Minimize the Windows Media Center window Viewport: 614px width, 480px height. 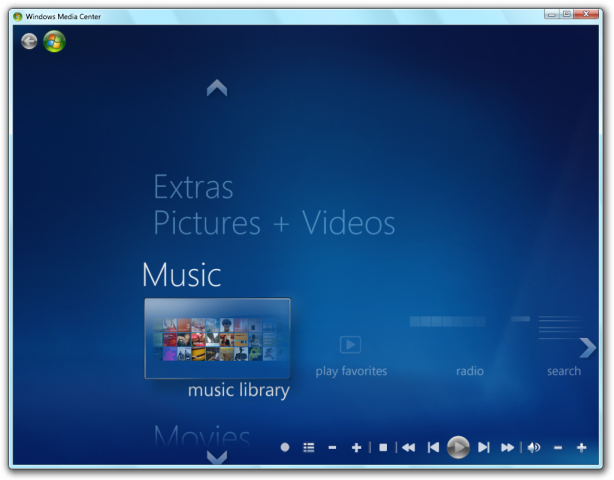coord(551,14)
